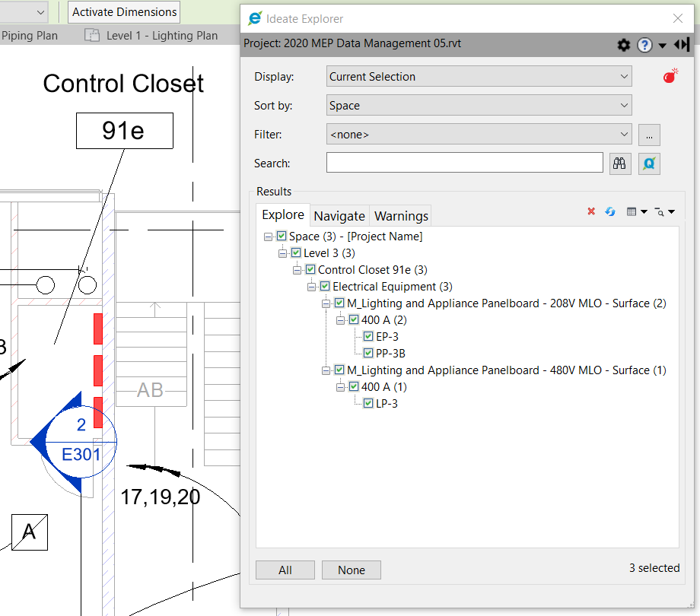Screen dimensions: 700x616
Task: Open Ideate Explorer settings gear
Action: coord(624,45)
